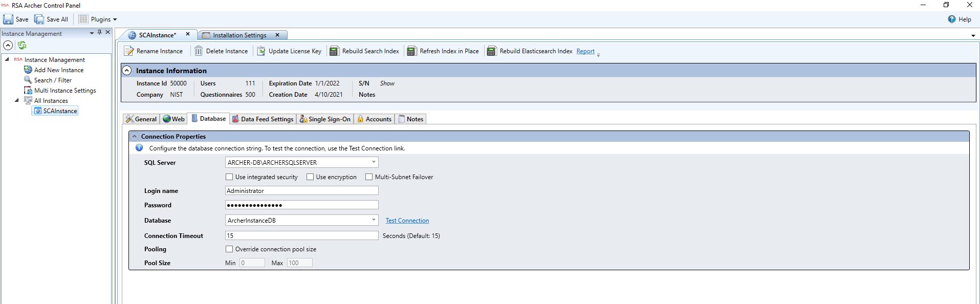Collapse the All Instances tree node
This screenshot has height=304, width=980.
pos(17,100)
